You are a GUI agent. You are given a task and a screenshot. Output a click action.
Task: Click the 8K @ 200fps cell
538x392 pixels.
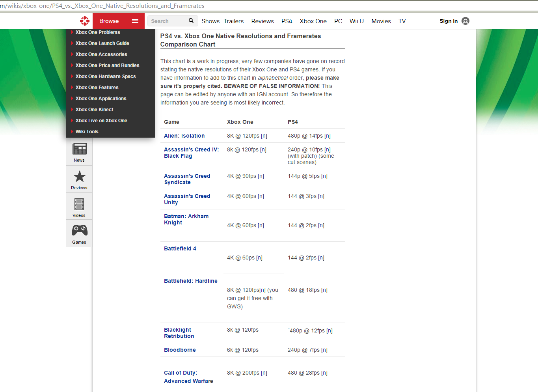247,373
